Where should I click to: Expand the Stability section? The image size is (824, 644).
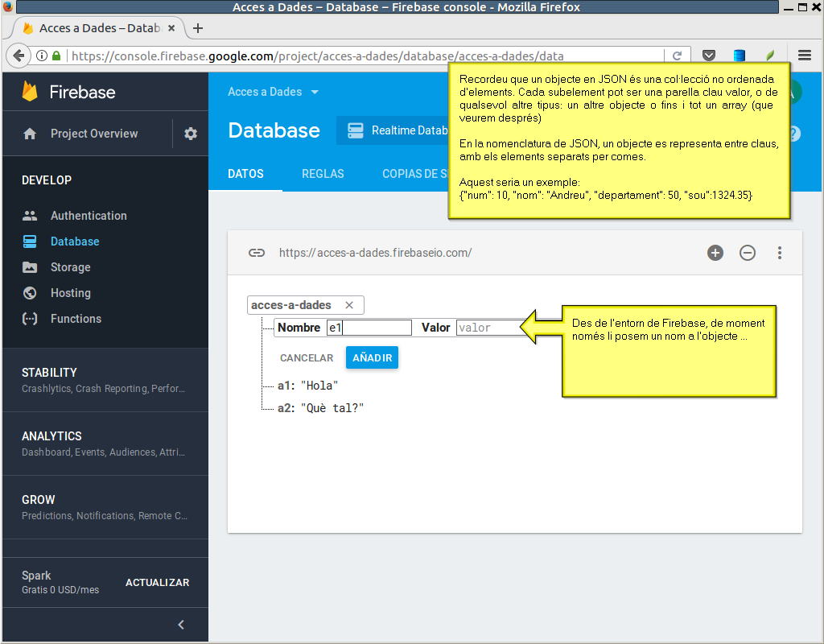[x=105, y=380]
